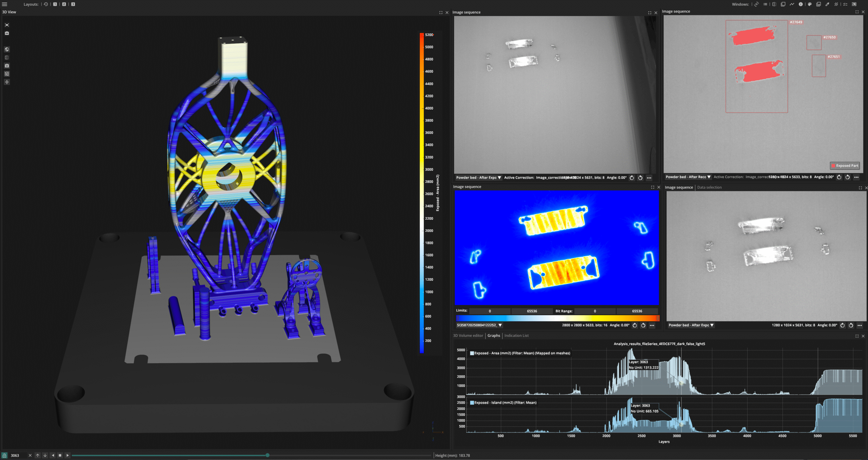Toggle the crossed-out grid icon in 3D View

(x=7, y=74)
